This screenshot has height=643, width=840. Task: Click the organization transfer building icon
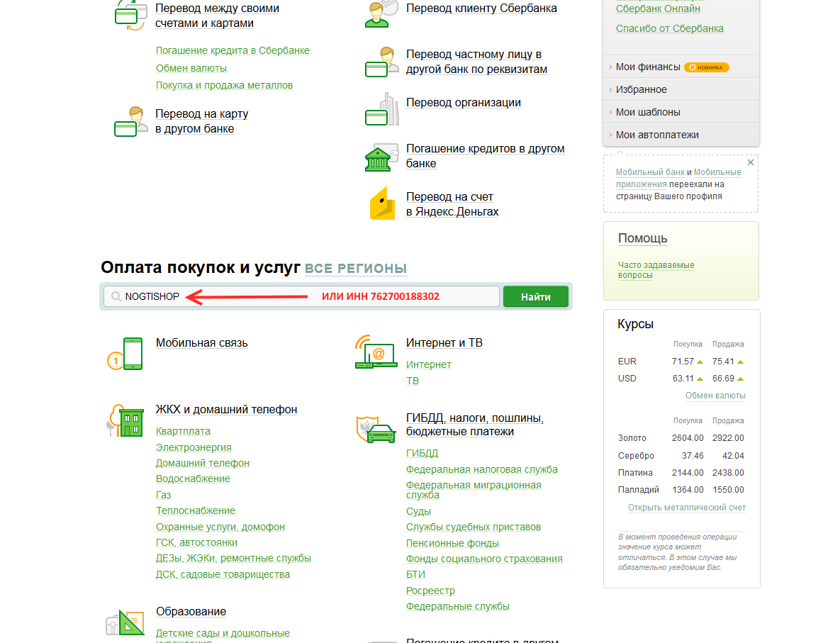tap(381, 108)
